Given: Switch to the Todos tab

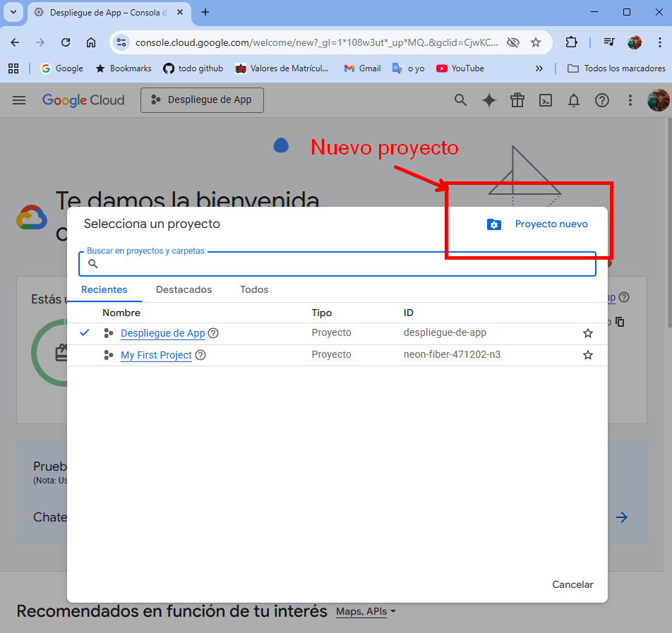Looking at the screenshot, I should [254, 290].
